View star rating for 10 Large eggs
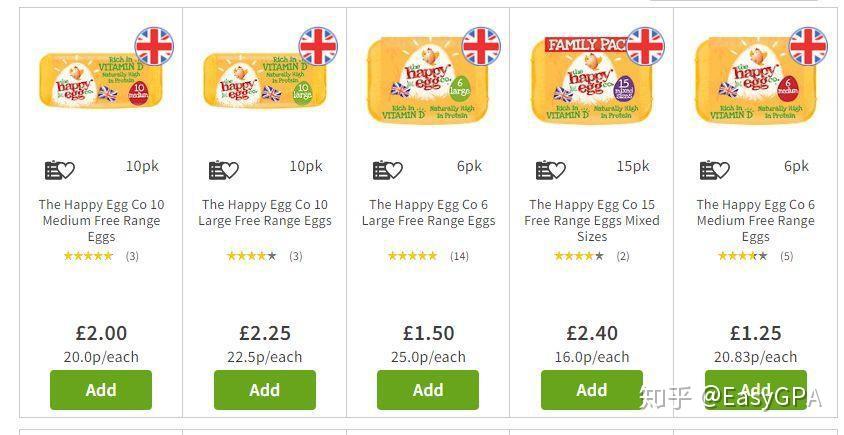Viewport: 844px width, 435px height. (x=264, y=256)
